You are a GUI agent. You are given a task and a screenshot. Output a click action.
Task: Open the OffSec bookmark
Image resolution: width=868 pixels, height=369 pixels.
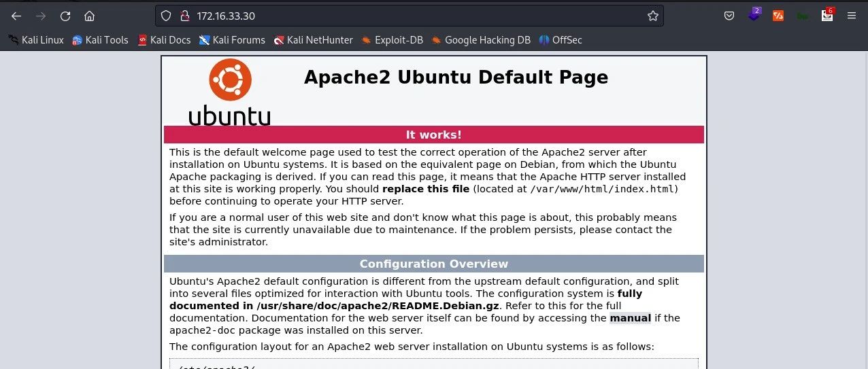[x=561, y=40]
